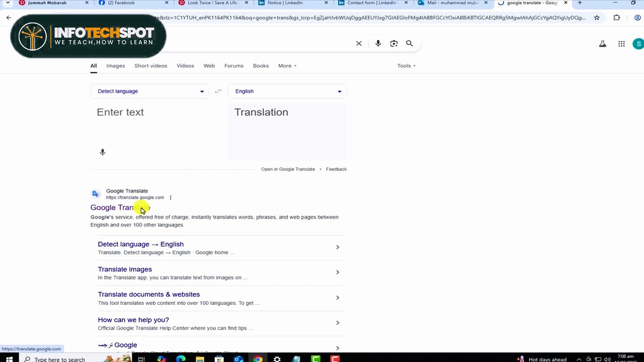Open the Google apps grid
Image resolution: width=644 pixels, height=362 pixels.
pos(621,44)
